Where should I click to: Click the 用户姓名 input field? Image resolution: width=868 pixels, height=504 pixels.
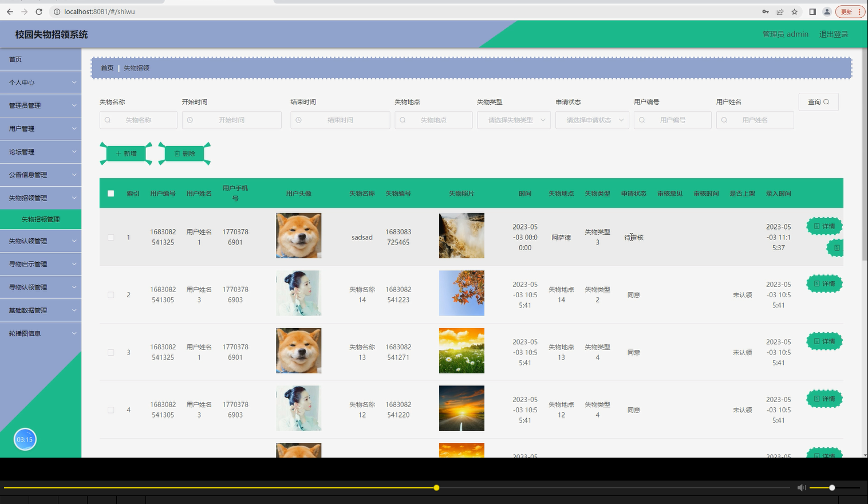point(755,120)
